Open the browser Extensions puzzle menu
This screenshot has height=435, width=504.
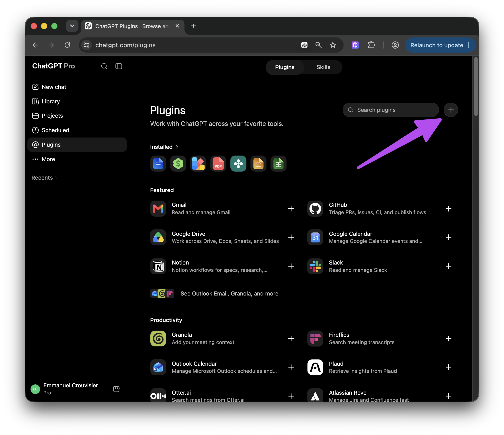click(371, 45)
